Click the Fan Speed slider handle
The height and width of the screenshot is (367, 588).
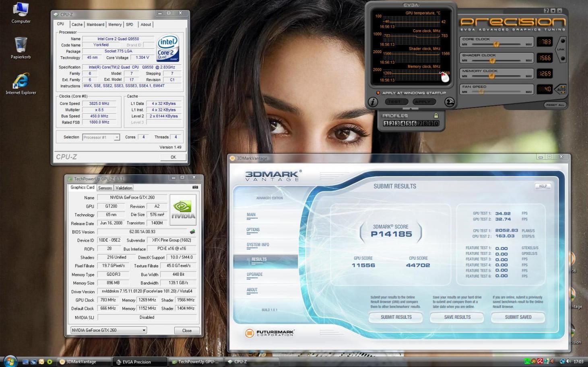click(x=481, y=92)
